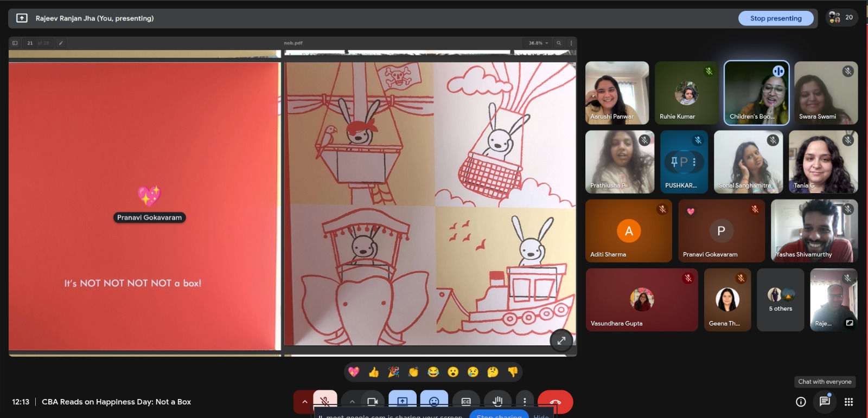Open chat with everyone
Image resolution: width=868 pixels, height=418 pixels.
[x=825, y=402]
